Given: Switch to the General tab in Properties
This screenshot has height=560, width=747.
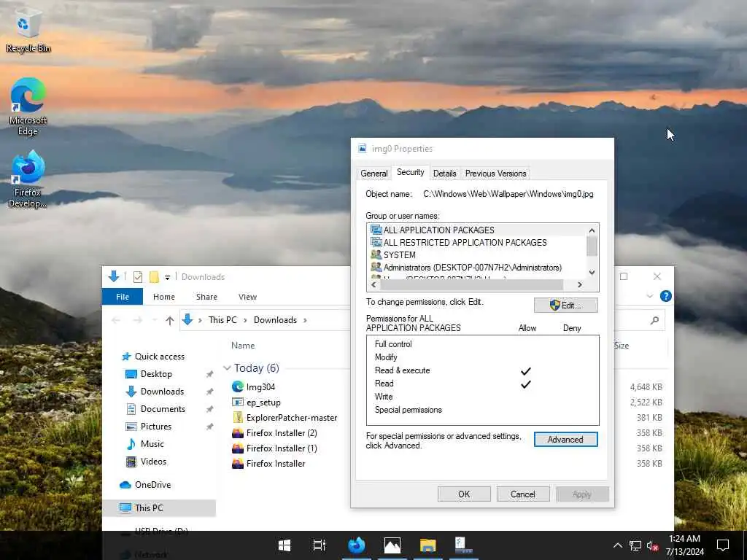Looking at the screenshot, I should (x=374, y=174).
